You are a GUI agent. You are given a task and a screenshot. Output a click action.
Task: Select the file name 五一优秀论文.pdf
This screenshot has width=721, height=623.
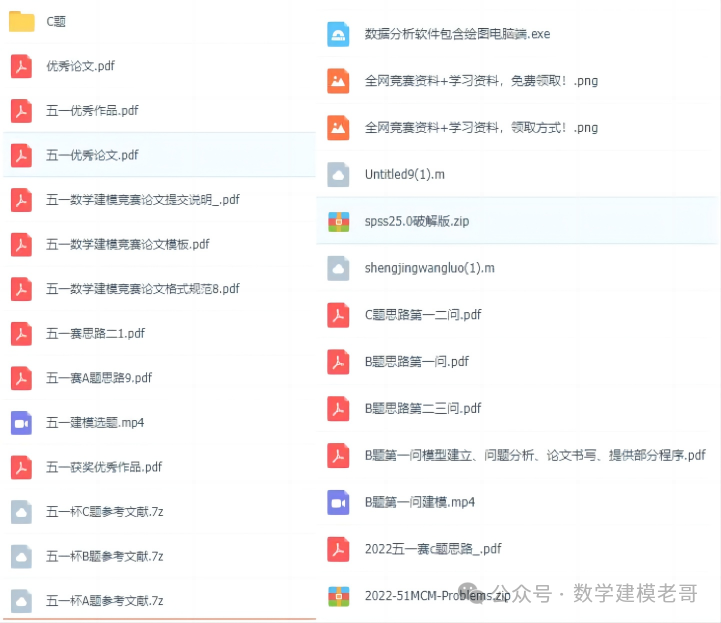coord(92,155)
